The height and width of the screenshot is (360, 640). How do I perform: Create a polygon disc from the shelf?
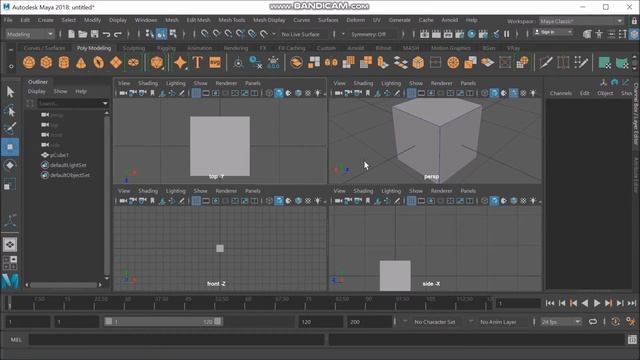133,62
